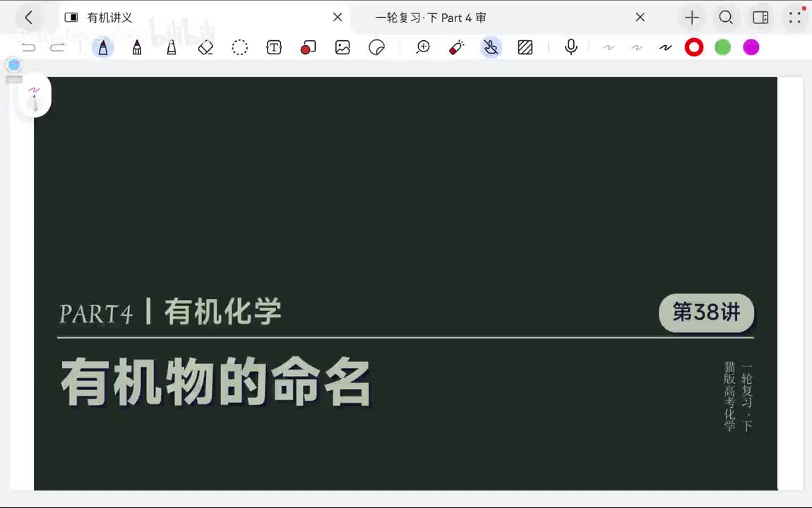Add a new page with plus icon
This screenshot has width=812, height=508.
692,18
